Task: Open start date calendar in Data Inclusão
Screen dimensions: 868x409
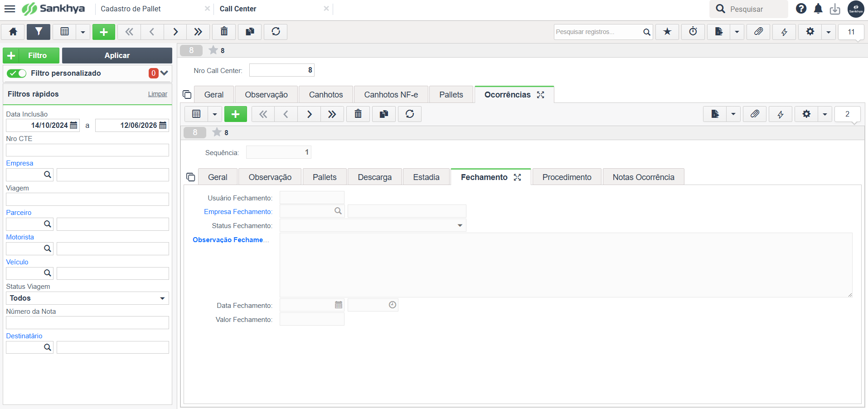Action: point(74,125)
